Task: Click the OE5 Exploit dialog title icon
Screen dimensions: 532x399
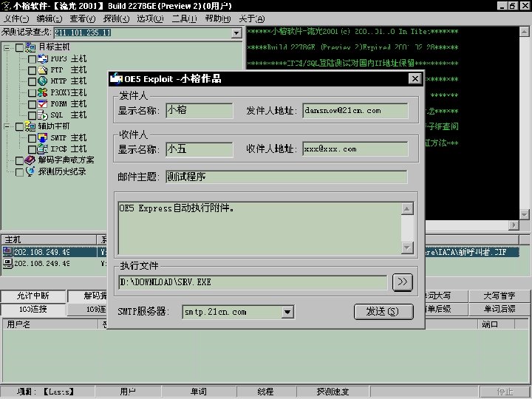Action: 116,79
